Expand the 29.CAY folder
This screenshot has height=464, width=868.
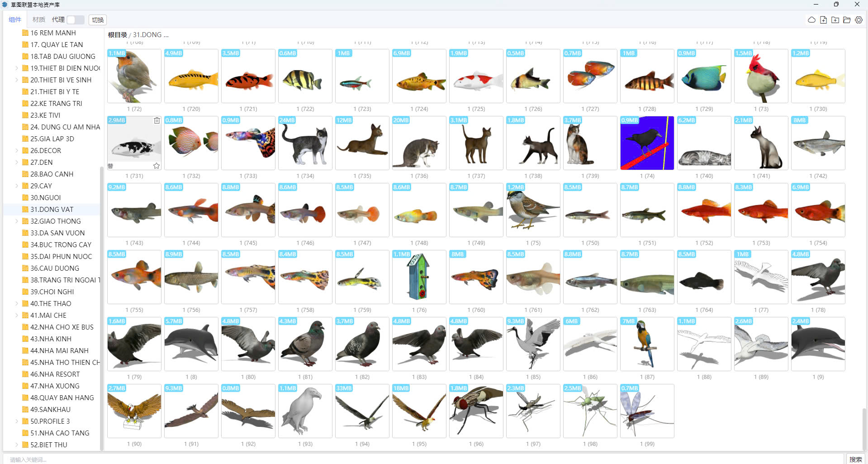(17, 186)
